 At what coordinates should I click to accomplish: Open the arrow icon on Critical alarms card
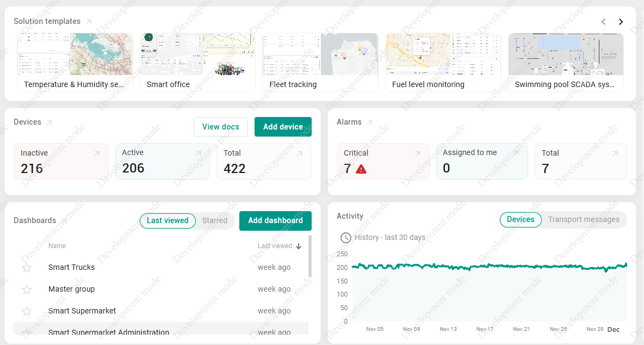418,153
